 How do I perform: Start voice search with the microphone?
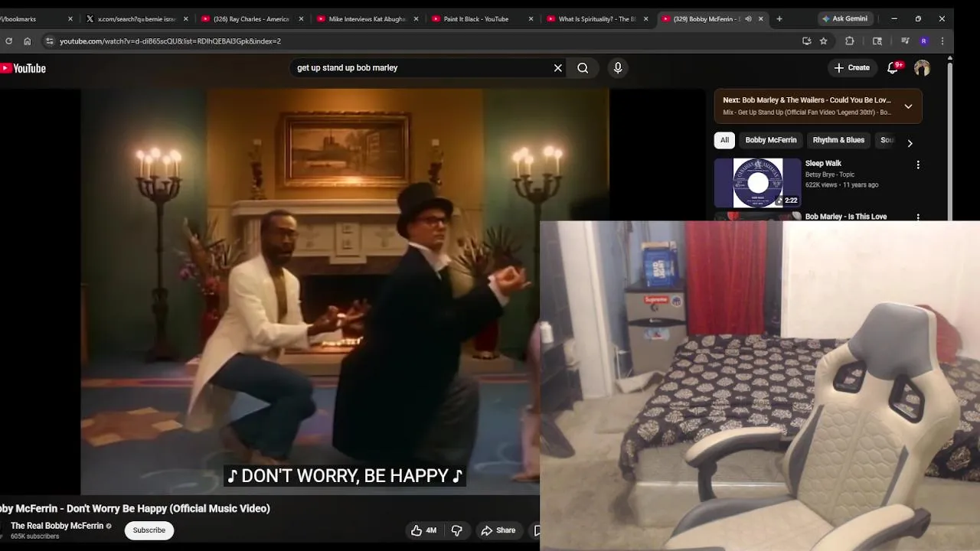coord(618,68)
